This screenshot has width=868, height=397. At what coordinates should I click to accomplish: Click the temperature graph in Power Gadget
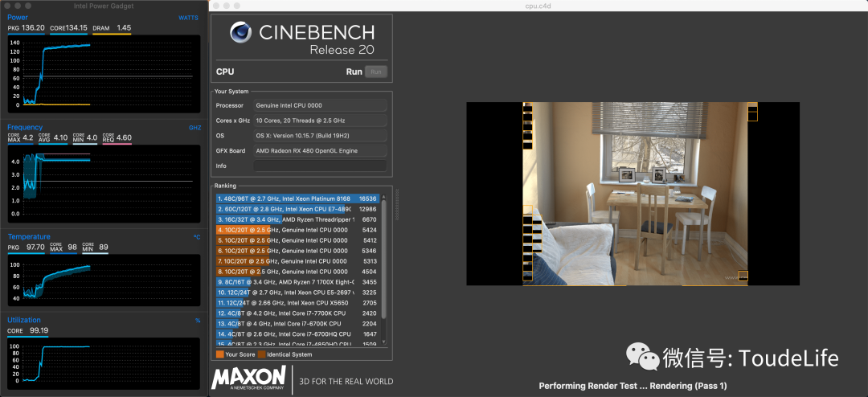pyautogui.click(x=104, y=280)
